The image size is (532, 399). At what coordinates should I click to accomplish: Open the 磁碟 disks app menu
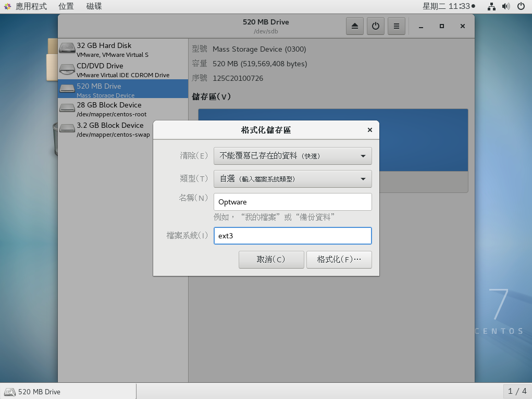(94, 6)
